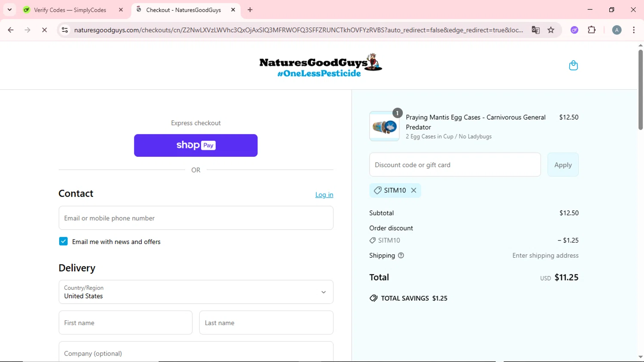Image resolution: width=644 pixels, height=362 pixels.
Task: Click the browser address bar URL
Action: (x=298, y=30)
